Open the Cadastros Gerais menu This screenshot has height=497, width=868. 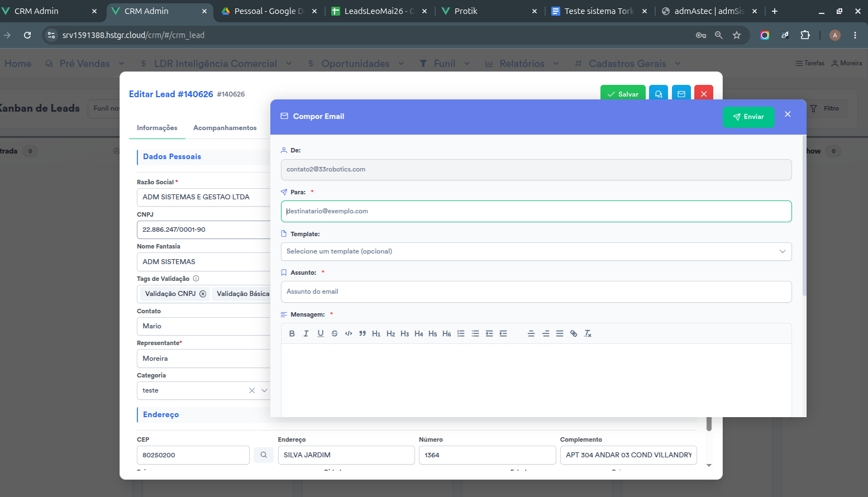pos(627,64)
